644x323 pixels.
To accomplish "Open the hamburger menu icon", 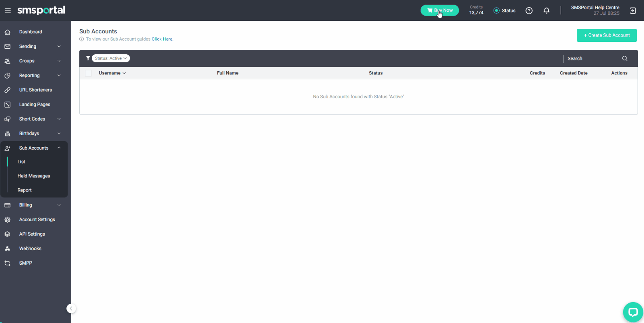I will point(8,11).
